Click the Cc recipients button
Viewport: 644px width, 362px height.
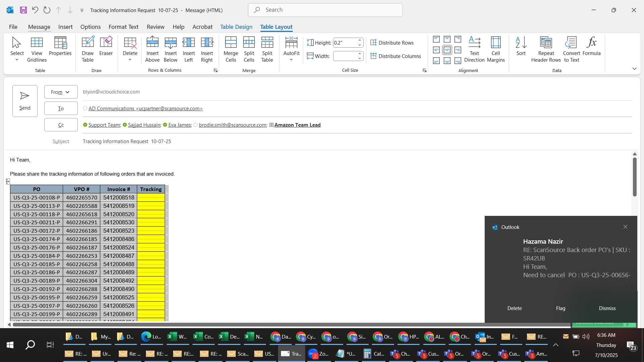click(61, 125)
